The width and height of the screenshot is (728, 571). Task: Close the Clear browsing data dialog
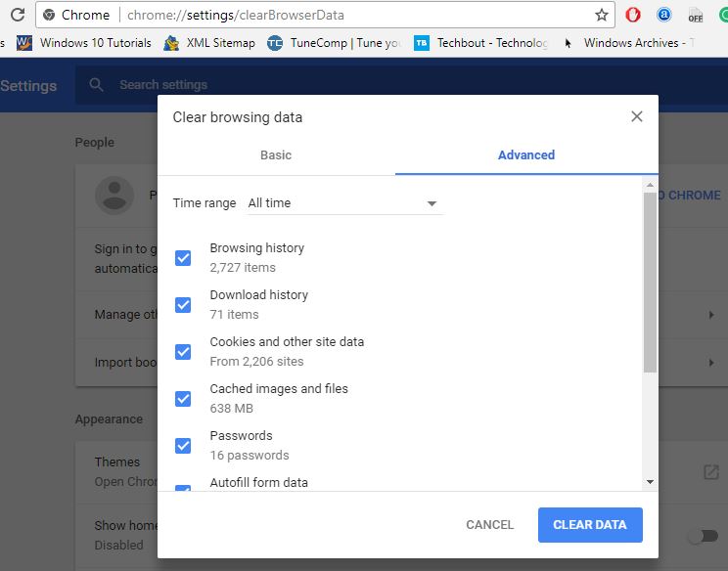coord(637,116)
